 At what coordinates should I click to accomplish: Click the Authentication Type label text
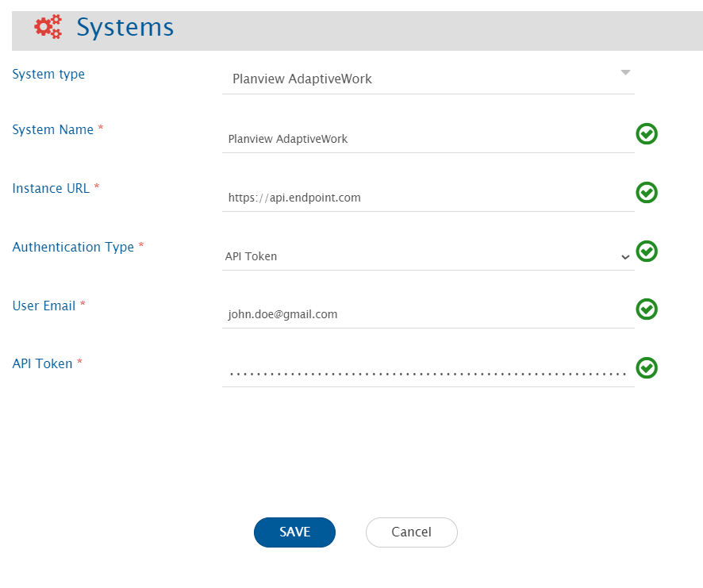[73, 247]
